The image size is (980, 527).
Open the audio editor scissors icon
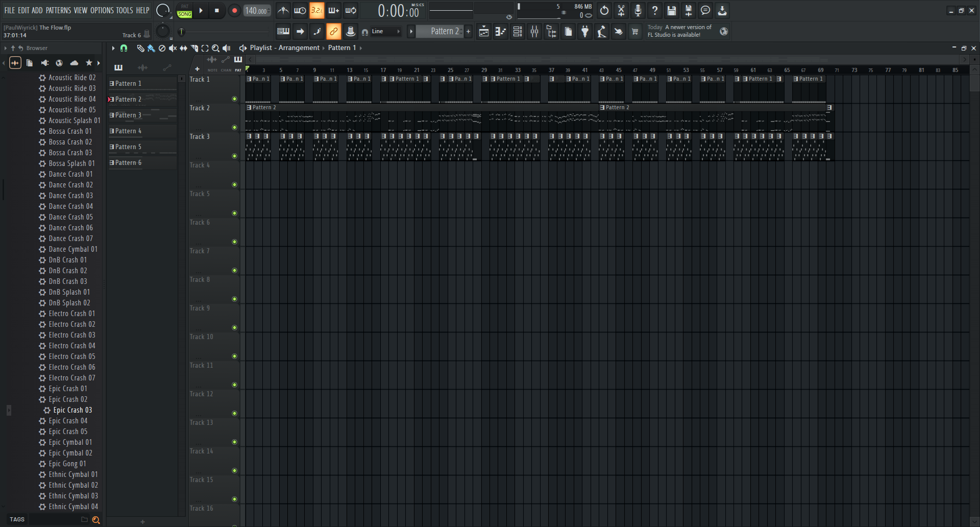coord(621,10)
